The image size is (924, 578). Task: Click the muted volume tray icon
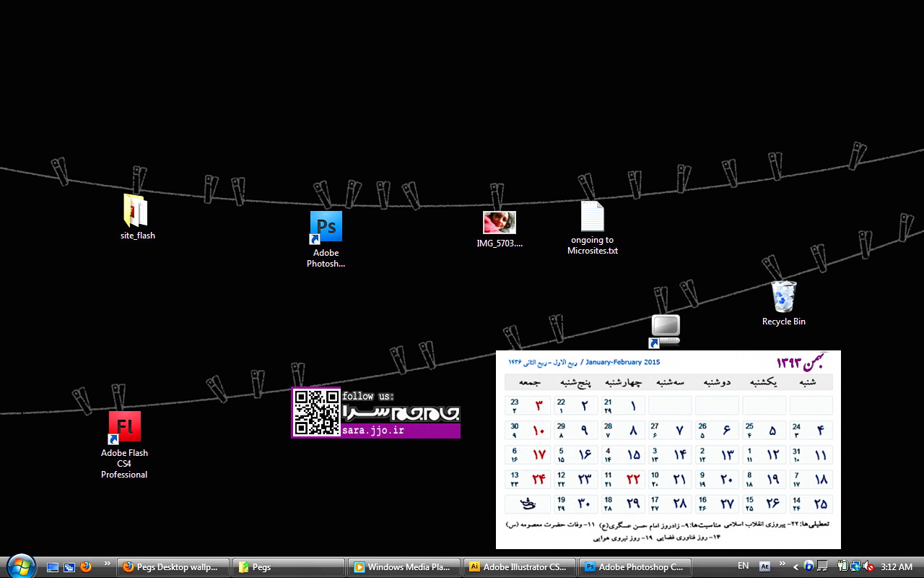click(868, 566)
